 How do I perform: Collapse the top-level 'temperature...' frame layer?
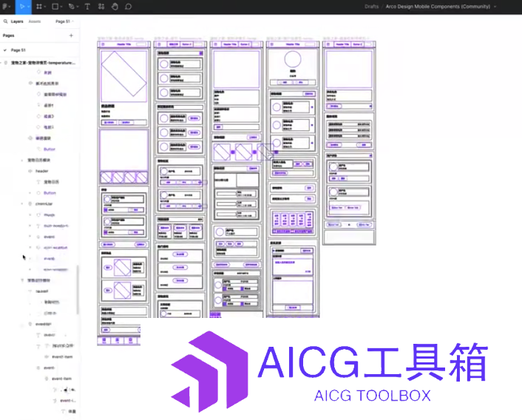click(x=1, y=63)
